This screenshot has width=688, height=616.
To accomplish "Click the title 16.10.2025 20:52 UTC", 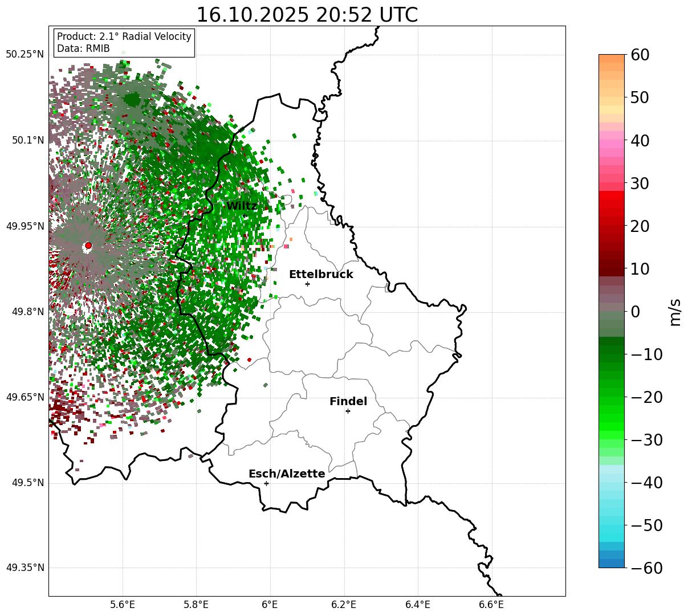I will coord(307,15).
